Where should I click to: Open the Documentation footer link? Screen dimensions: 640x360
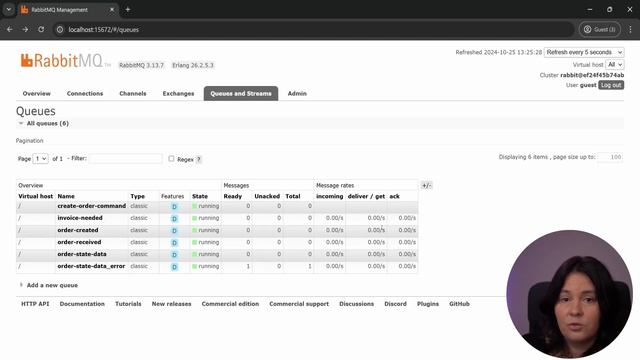tap(82, 304)
